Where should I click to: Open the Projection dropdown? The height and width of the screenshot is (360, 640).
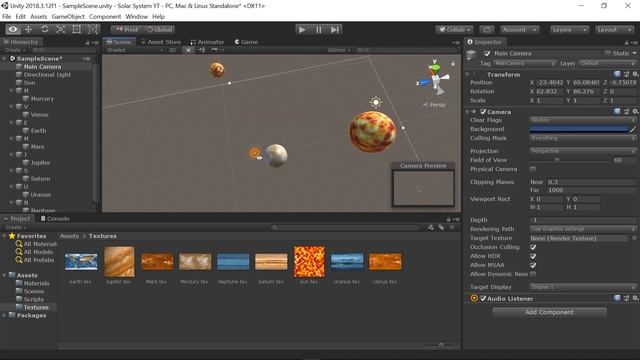(x=583, y=151)
